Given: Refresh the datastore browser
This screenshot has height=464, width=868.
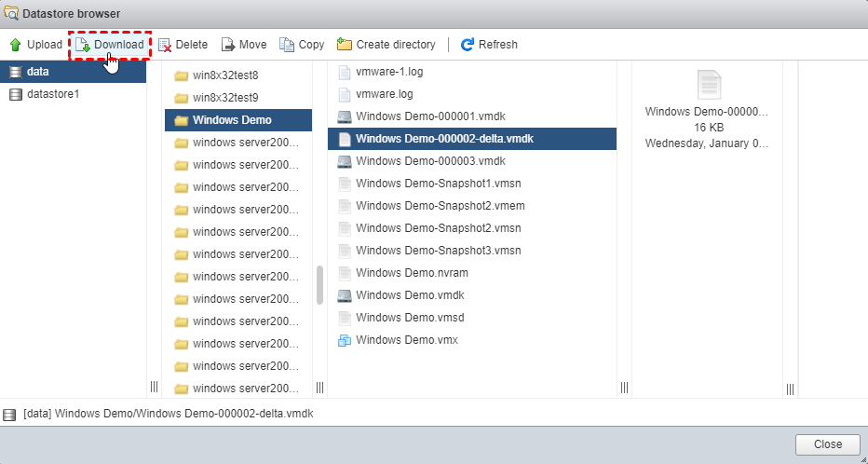Looking at the screenshot, I should point(489,45).
